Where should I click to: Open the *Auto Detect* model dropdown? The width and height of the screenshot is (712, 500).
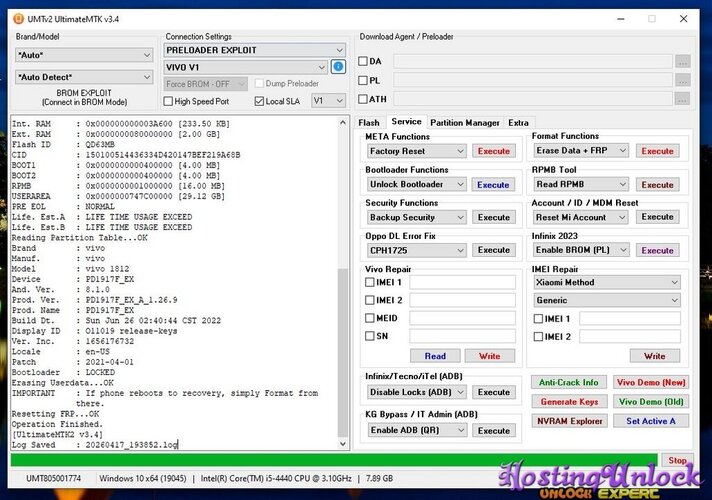(x=84, y=77)
